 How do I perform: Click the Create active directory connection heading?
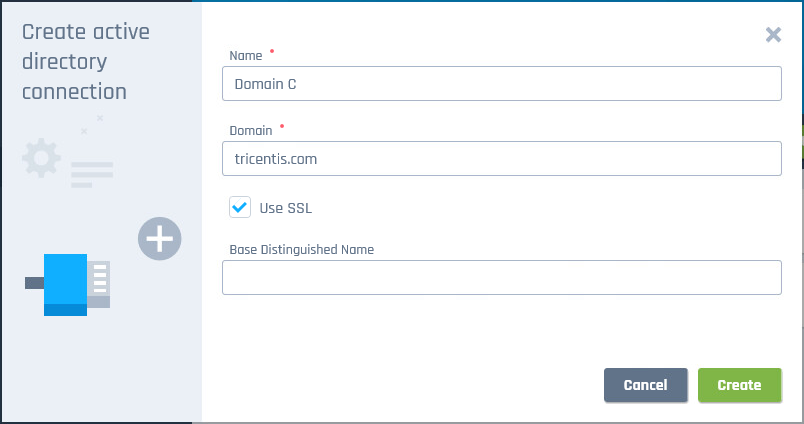[87, 62]
